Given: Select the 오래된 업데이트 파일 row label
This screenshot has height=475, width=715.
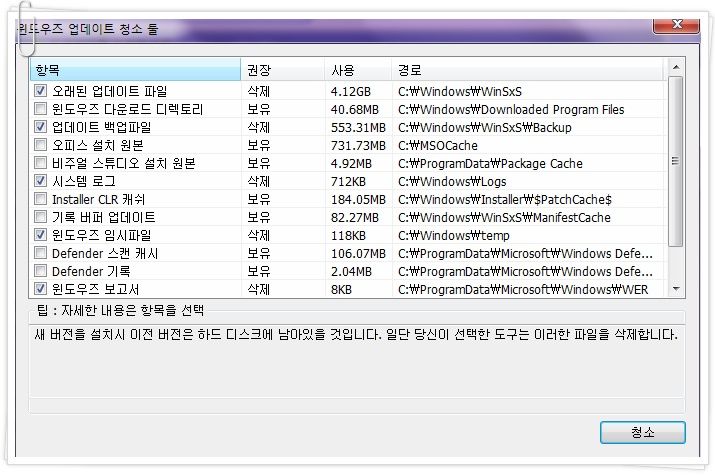Looking at the screenshot, I should pos(109,91).
